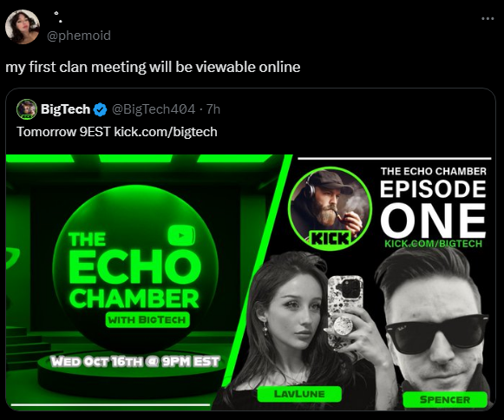Click the With BigTech green badge
Image resolution: width=504 pixels, height=420 pixels.
(x=147, y=319)
